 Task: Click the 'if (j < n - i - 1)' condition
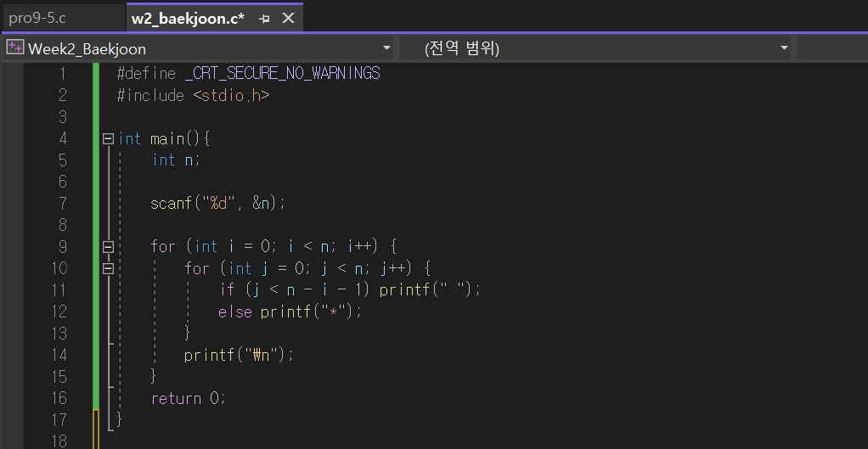pos(296,289)
